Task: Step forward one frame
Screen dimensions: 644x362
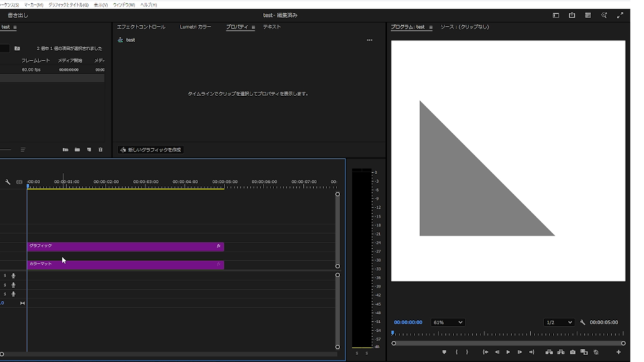Action: (x=519, y=352)
